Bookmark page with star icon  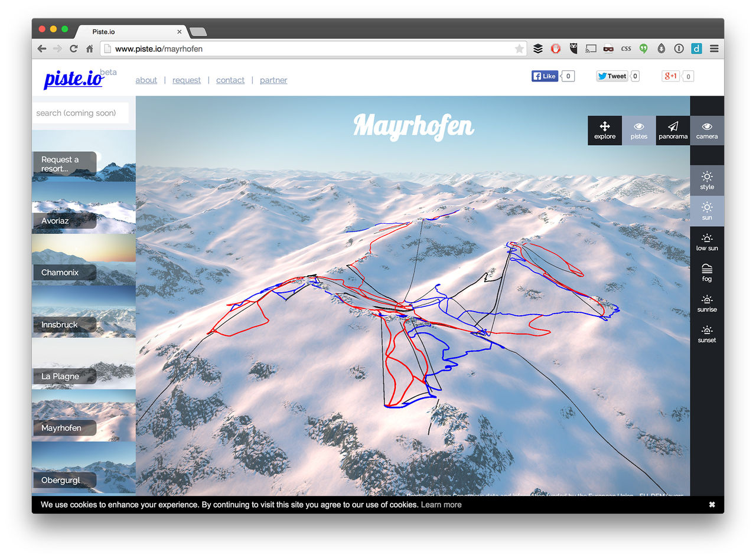519,49
